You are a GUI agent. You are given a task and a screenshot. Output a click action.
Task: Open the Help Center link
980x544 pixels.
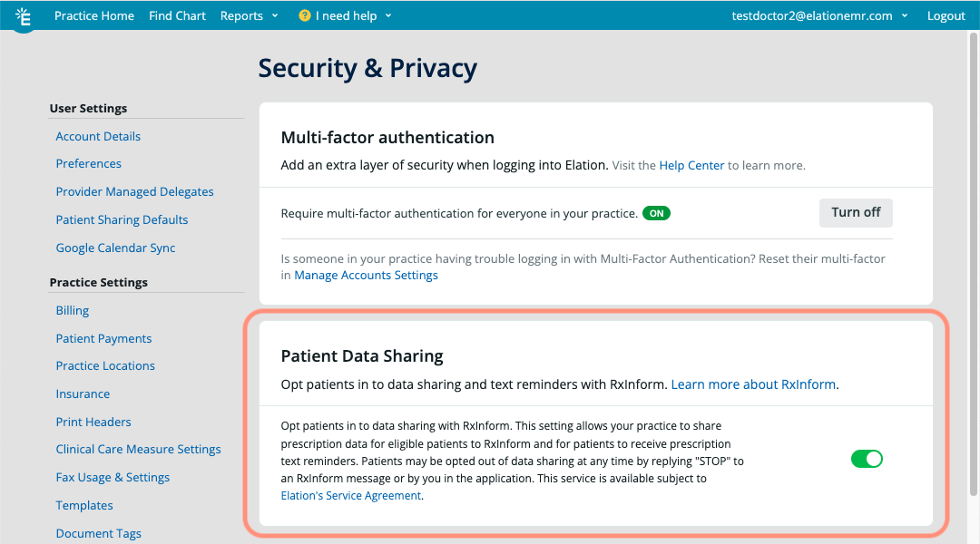[x=691, y=165]
